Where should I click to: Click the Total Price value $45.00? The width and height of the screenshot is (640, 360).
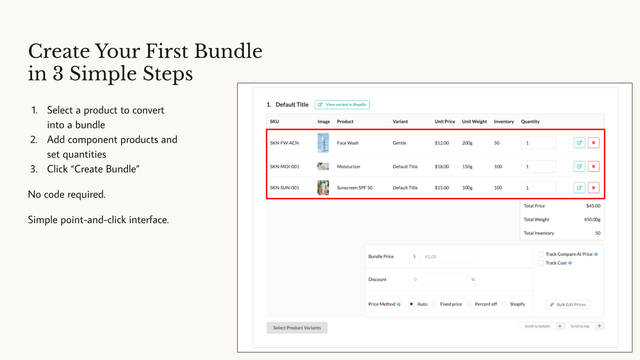pos(593,206)
